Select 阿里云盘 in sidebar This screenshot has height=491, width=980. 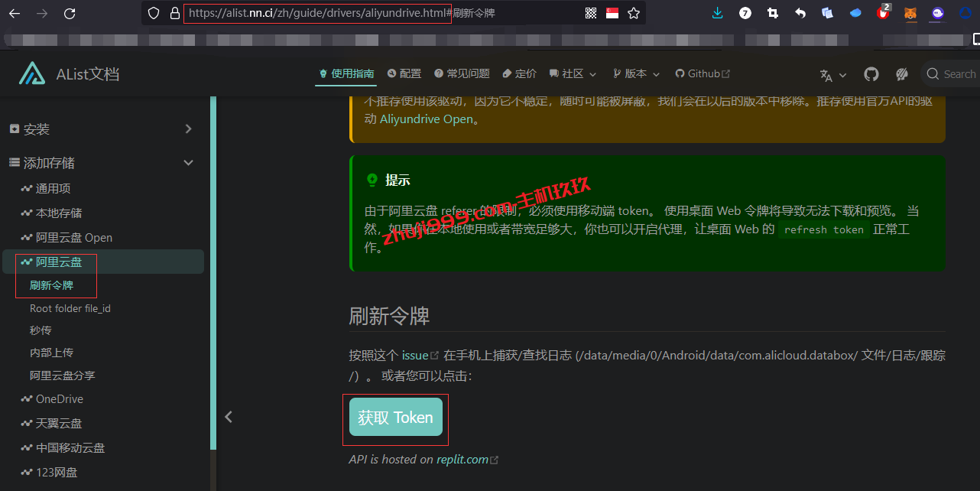click(103, 262)
